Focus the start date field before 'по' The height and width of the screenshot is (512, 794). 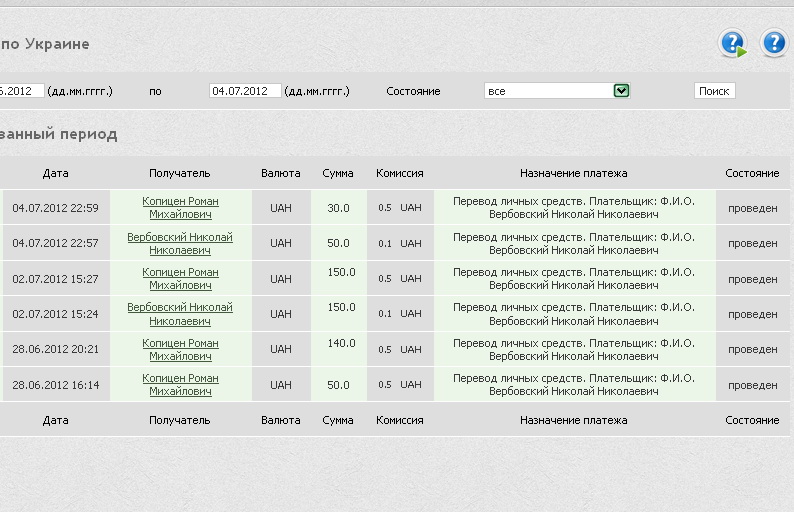click(22, 91)
